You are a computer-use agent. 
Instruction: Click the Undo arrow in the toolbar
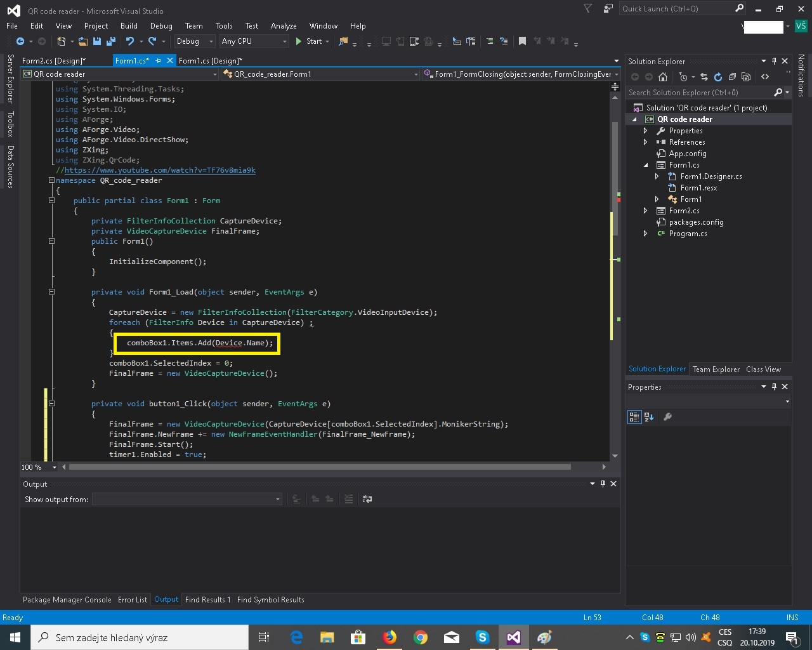[x=130, y=41]
